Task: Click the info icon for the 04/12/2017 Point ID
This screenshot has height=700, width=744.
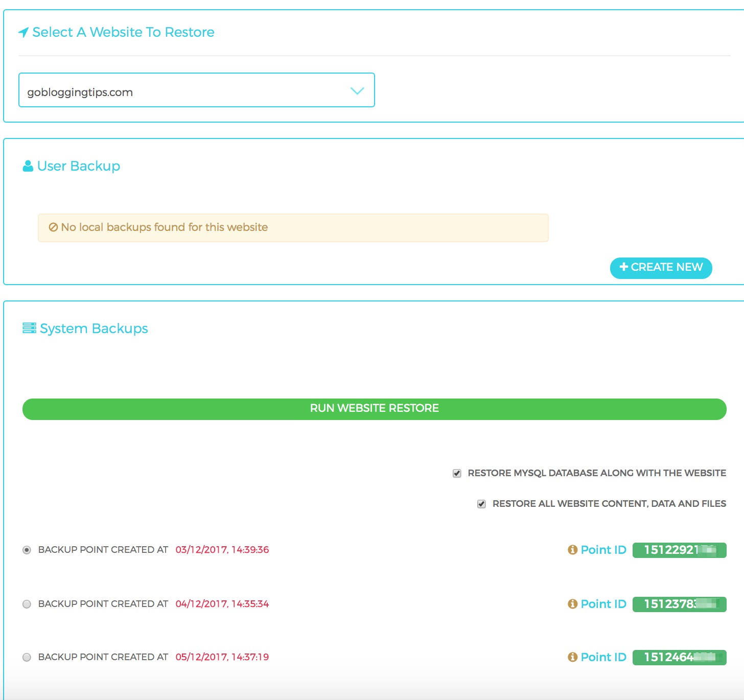Action: pos(573,604)
